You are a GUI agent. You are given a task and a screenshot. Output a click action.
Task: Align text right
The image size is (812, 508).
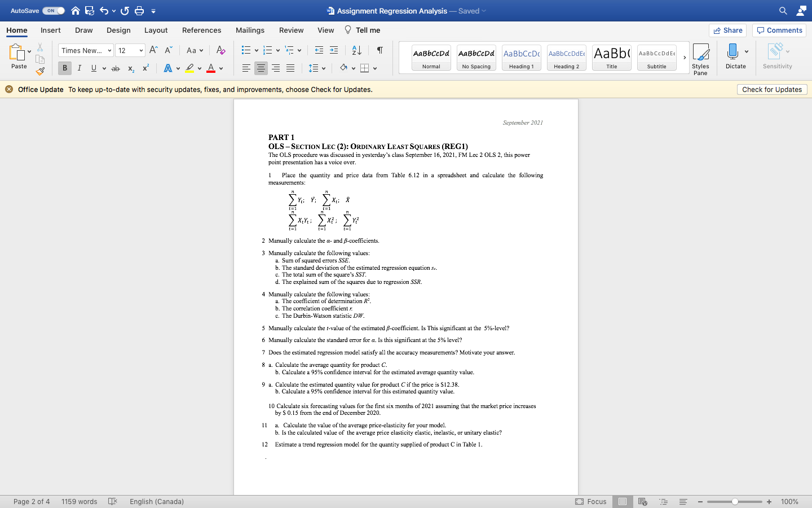[x=276, y=68]
